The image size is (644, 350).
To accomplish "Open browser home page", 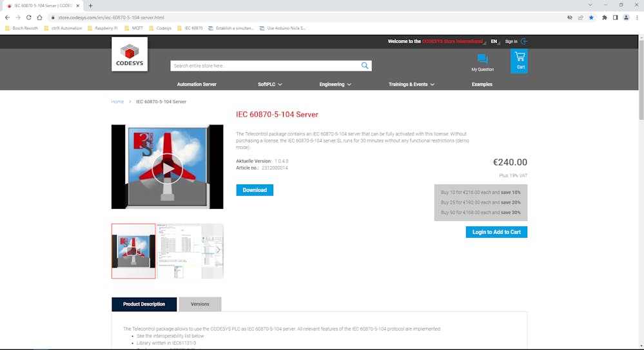I will point(39,17).
